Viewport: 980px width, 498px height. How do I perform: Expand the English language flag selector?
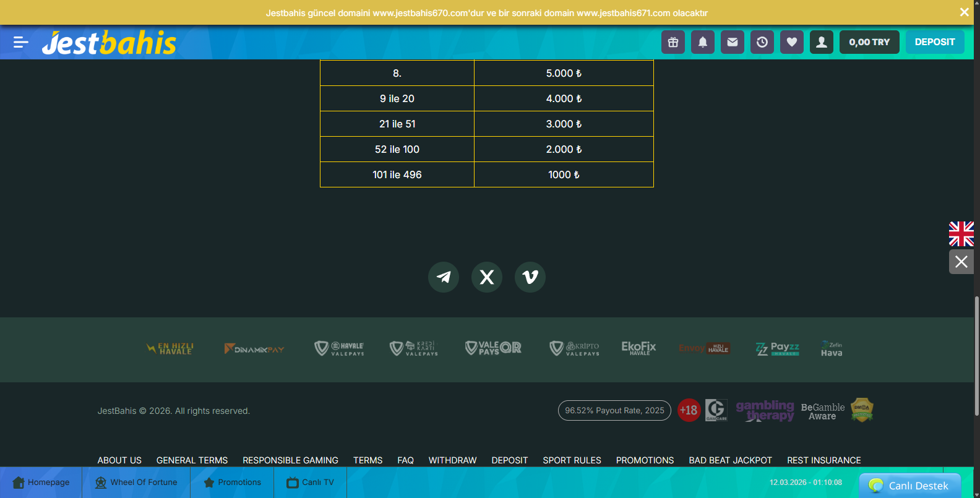961,234
